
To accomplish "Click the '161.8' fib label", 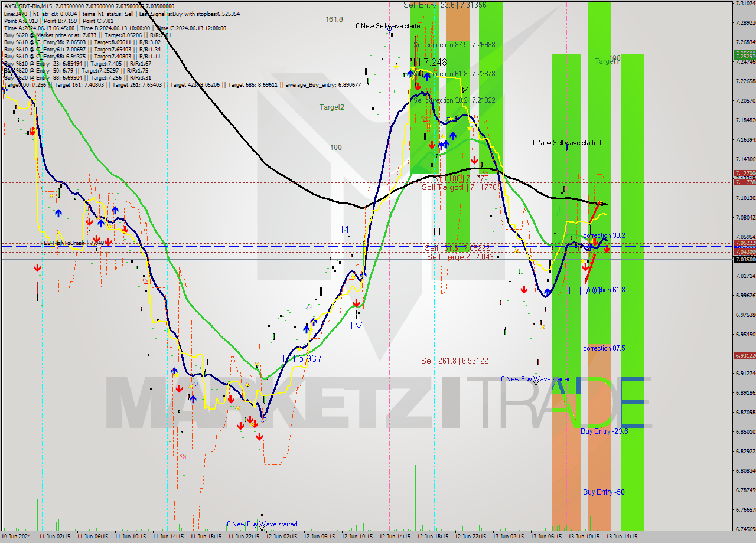I will coord(334,19).
